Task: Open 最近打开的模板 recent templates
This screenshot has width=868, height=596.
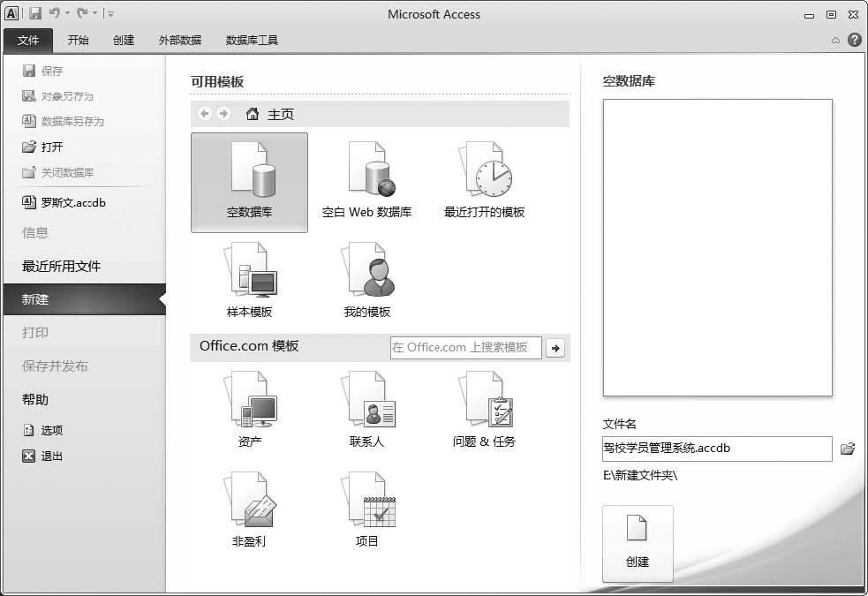Action: [485, 182]
